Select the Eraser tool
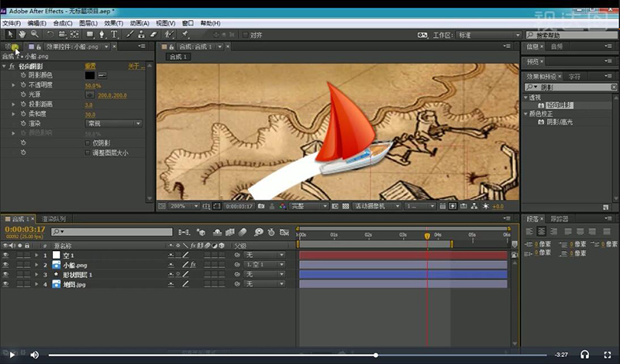 153,34
